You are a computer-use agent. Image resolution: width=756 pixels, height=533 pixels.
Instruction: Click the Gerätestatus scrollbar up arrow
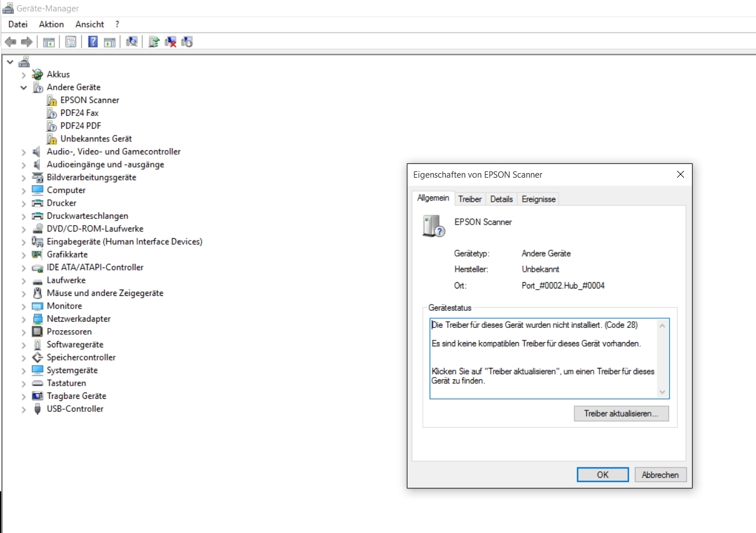(x=662, y=326)
